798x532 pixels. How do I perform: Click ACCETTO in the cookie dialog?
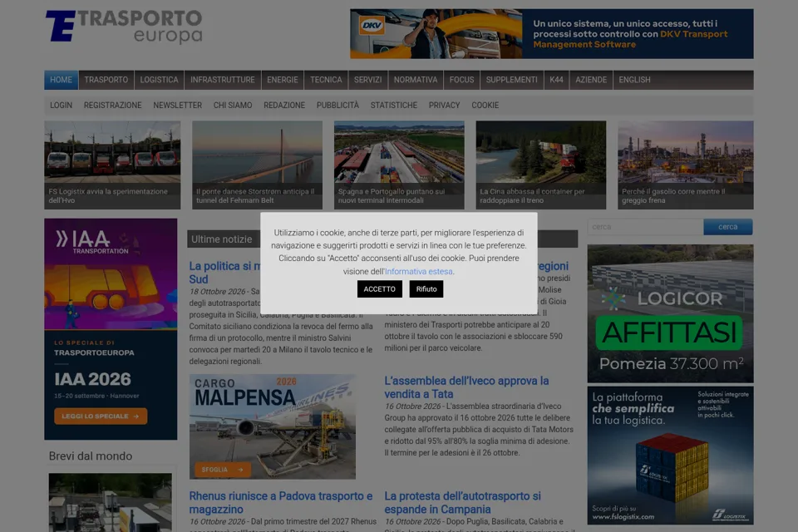coord(380,289)
